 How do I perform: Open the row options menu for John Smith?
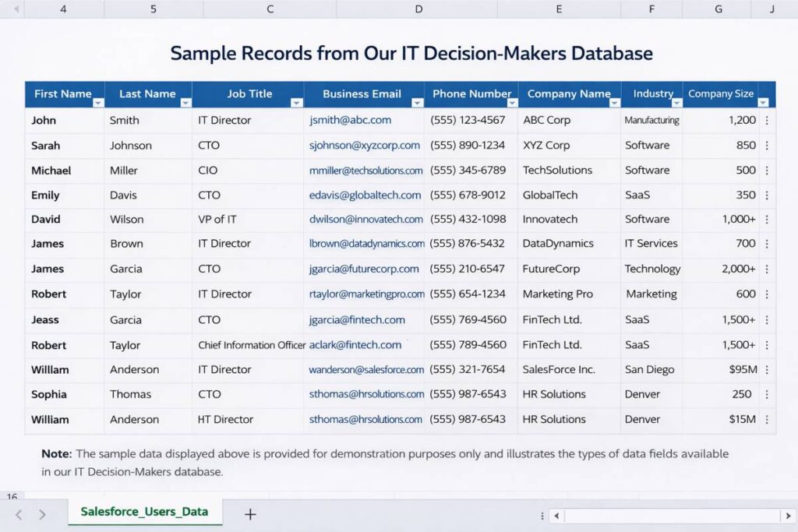click(x=767, y=121)
